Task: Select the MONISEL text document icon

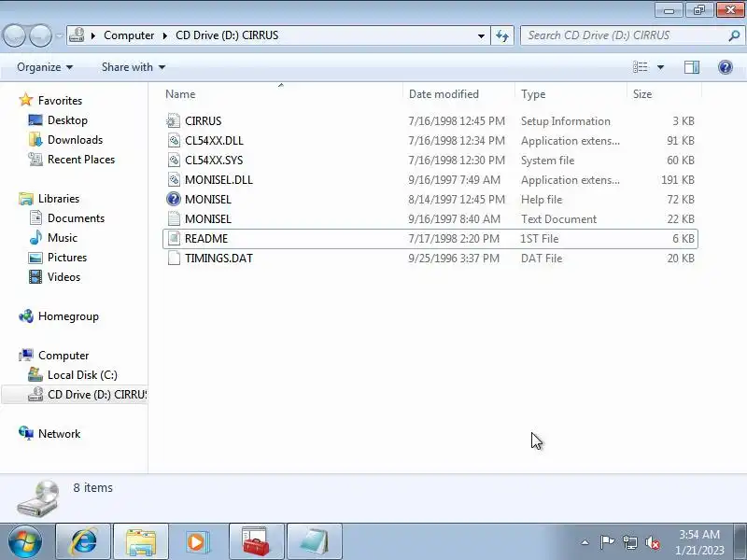Action: click(174, 218)
